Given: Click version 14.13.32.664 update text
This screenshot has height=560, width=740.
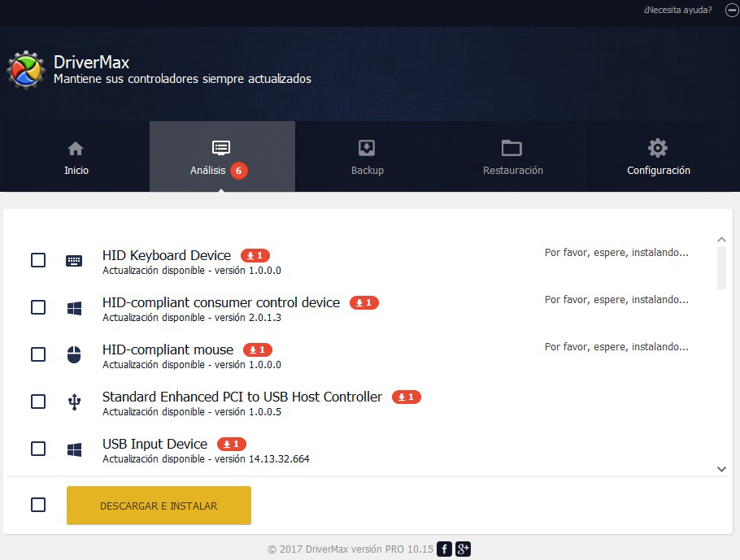Looking at the screenshot, I should coord(206,459).
